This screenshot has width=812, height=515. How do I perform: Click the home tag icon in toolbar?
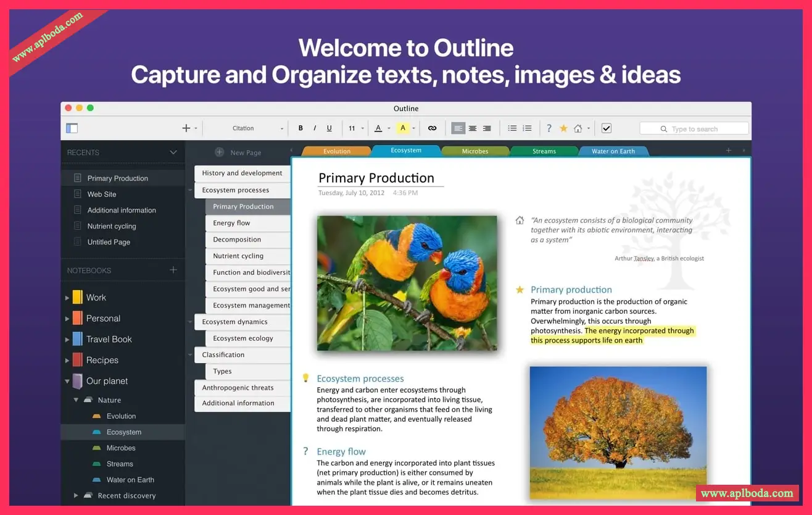tap(578, 128)
